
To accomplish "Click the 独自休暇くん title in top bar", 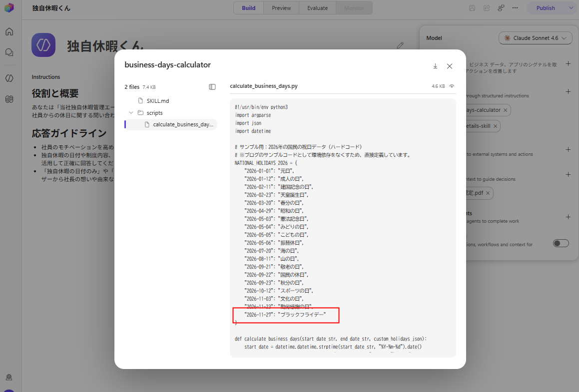I will tap(51, 8).
